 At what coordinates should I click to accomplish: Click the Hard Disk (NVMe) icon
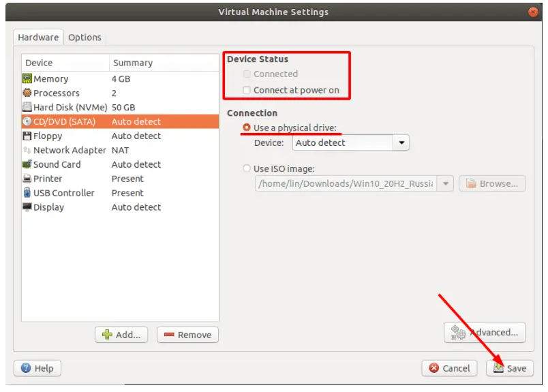[27, 107]
